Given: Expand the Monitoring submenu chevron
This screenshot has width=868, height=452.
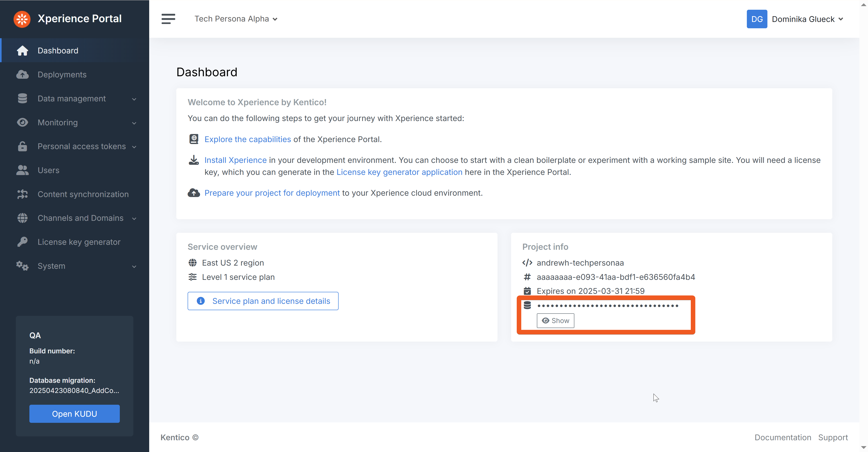Looking at the screenshot, I should (134, 123).
